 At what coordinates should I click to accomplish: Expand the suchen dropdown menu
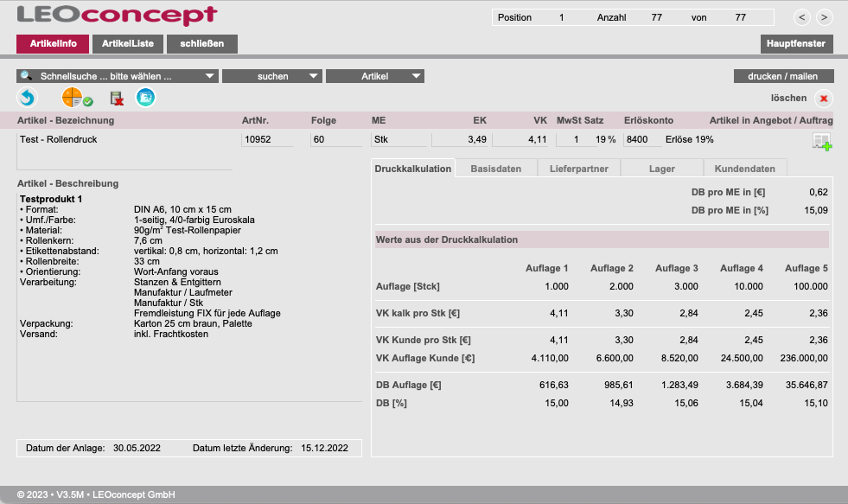pyautogui.click(x=271, y=76)
